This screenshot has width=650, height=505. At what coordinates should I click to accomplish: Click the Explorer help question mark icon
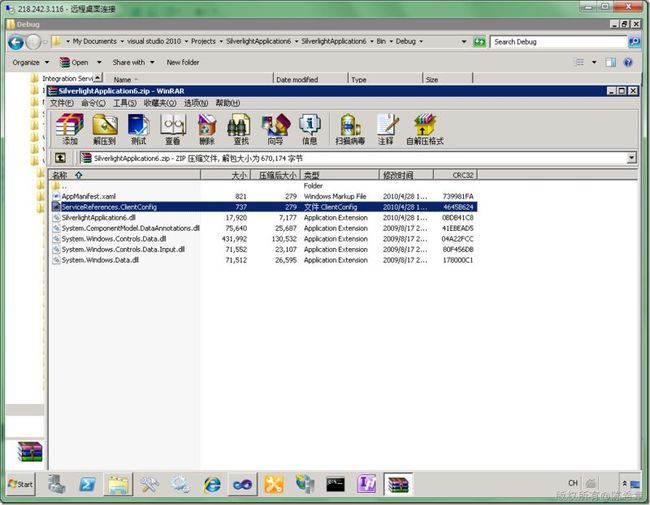click(x=628, y=63)
